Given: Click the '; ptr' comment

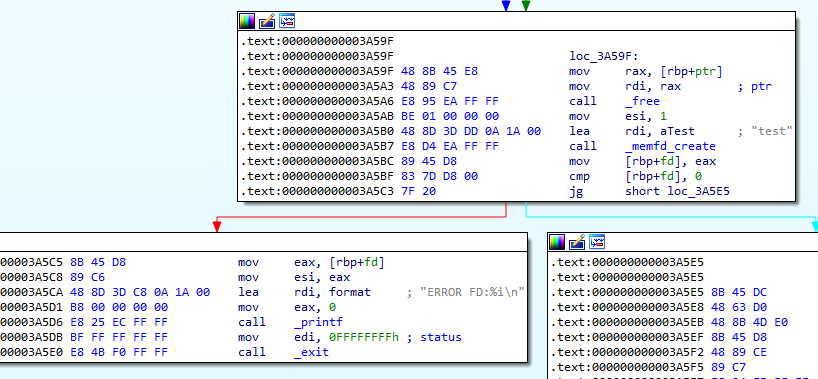Looking at the screenshot, I should click(754, 87).
